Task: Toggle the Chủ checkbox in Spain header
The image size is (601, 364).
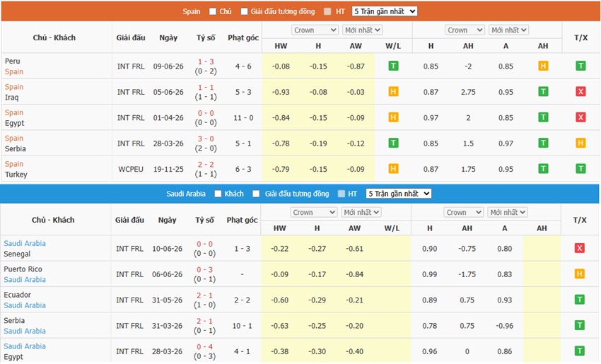Action: pyautogui.click(x=213, y=11)
